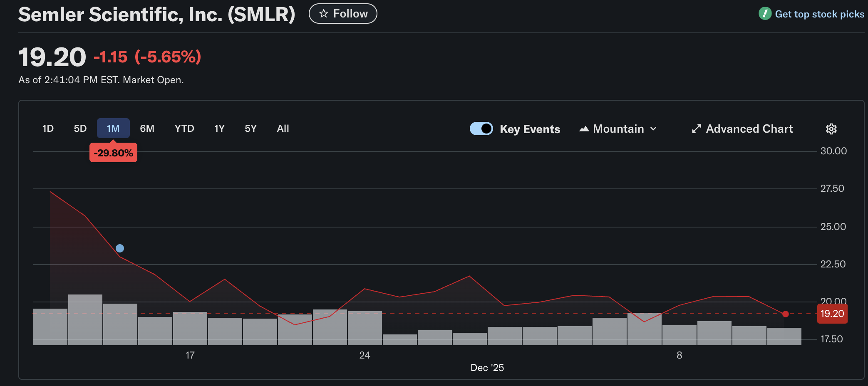Open the Advanced Chart view
The width and height of the screenshot is (868, 386).
742,129
